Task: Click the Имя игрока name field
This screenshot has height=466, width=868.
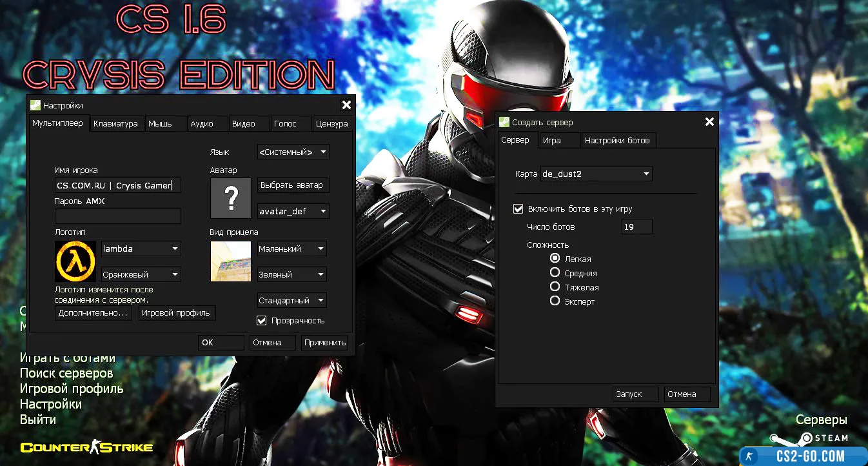Action: point(117,186)
